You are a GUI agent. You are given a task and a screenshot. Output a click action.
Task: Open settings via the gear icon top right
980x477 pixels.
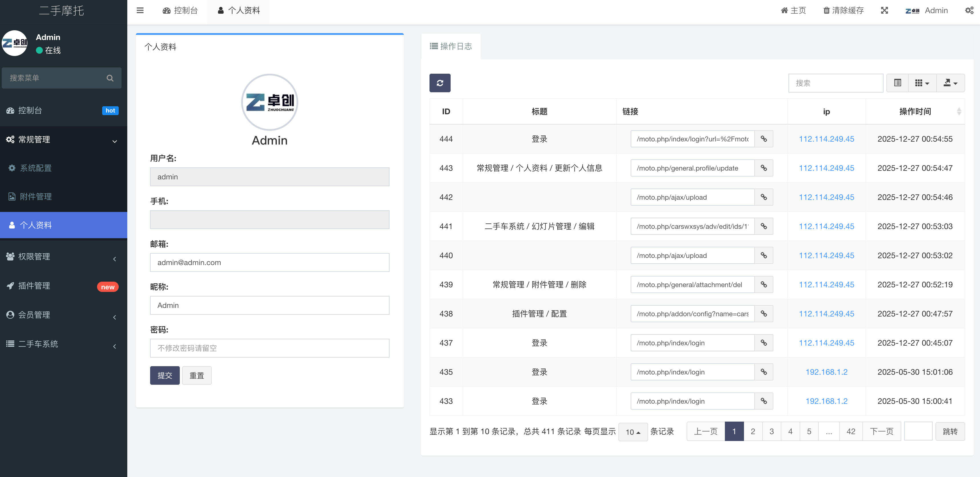pyautogui.click(x=969, y=10)
